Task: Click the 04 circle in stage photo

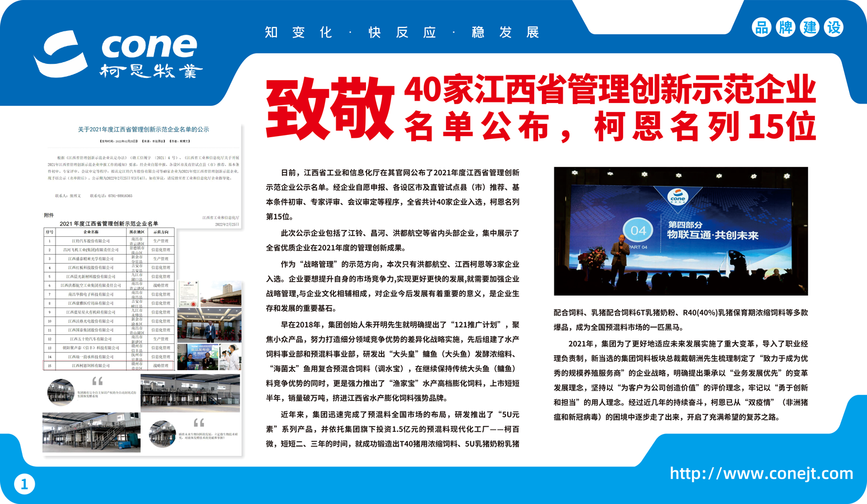Action: tap(638, 230)
